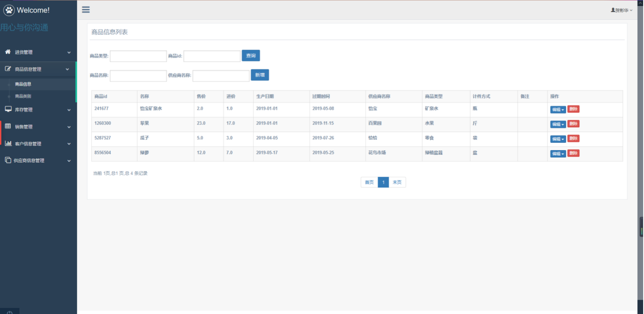The height and width of the screenshot is (314, 644).
Task: Expand the 进货管理 chevron
Action: (x=69, y=53)
